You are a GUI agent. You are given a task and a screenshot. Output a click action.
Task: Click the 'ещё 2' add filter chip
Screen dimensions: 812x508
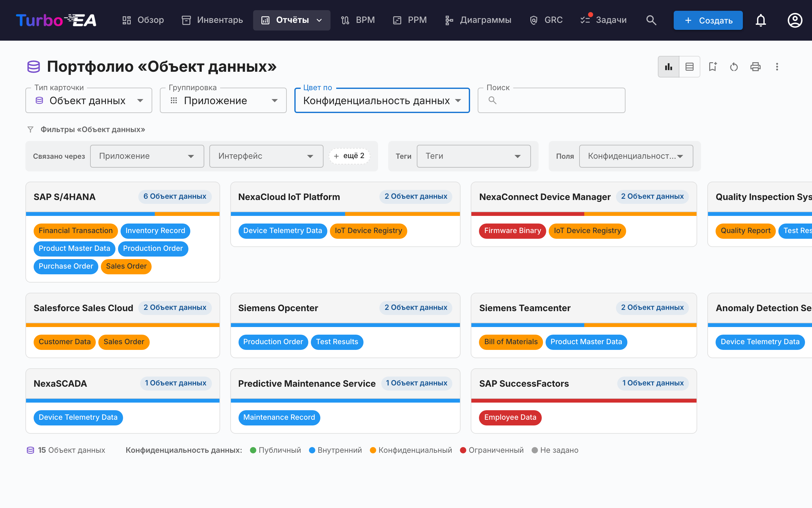349,156
